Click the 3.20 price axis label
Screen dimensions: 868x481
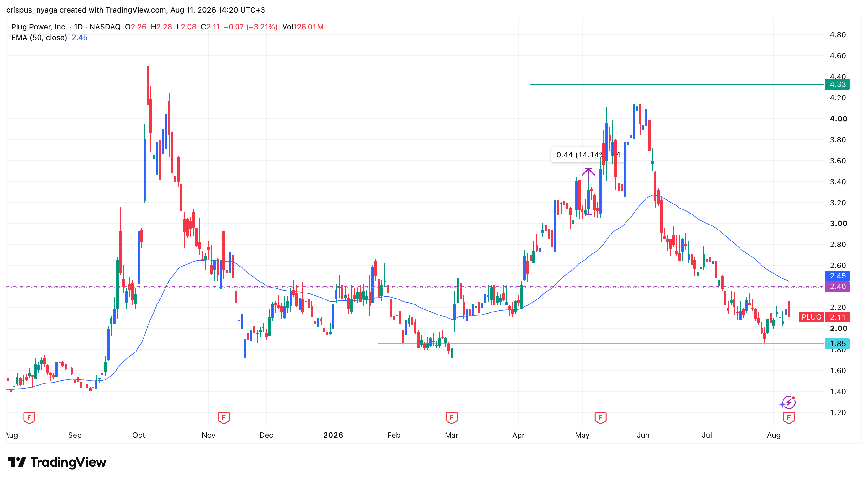tap(838, 203)
